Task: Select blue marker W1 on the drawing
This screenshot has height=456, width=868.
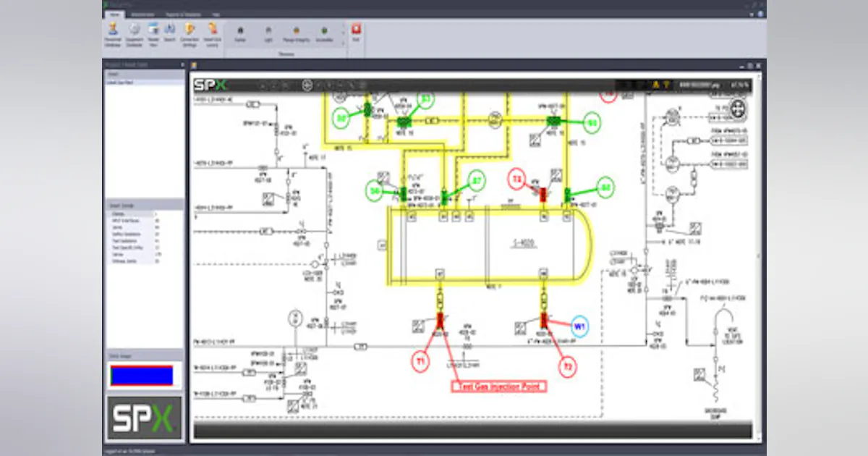Action: point(579,326)
